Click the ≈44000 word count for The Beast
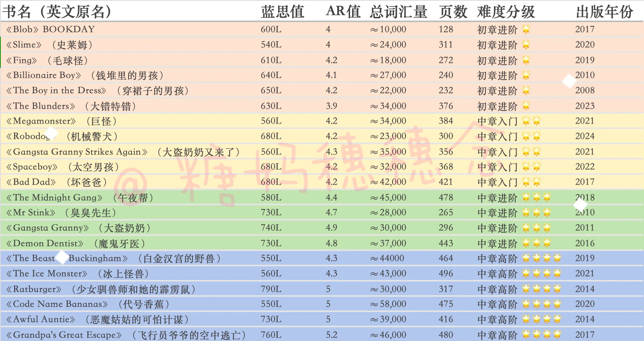Viewport: 644px width, 341px height. tap(387, 258)
